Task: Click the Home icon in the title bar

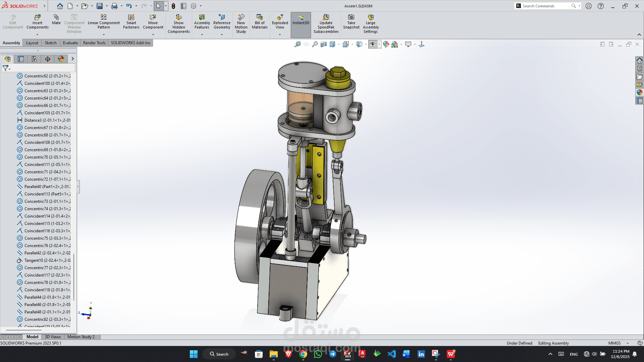Action: tap(60, 6)
